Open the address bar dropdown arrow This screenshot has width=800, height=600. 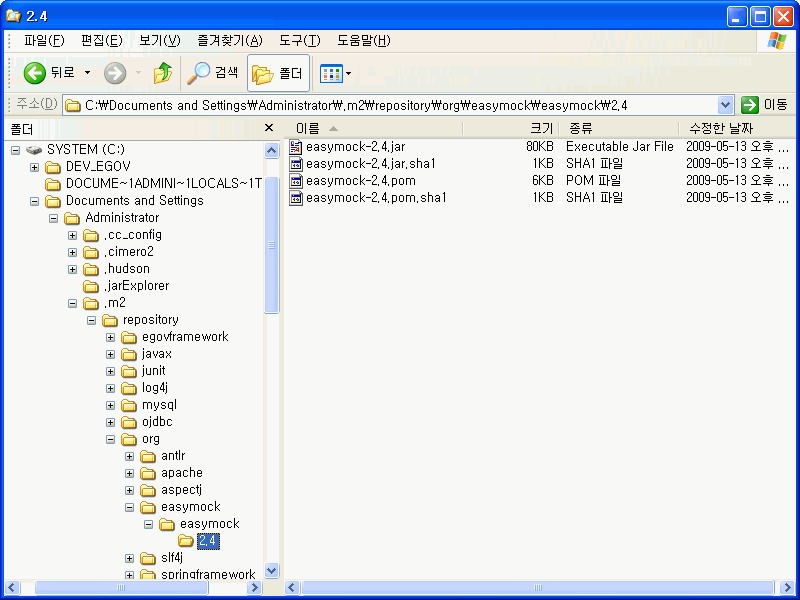tap(726, 103)
